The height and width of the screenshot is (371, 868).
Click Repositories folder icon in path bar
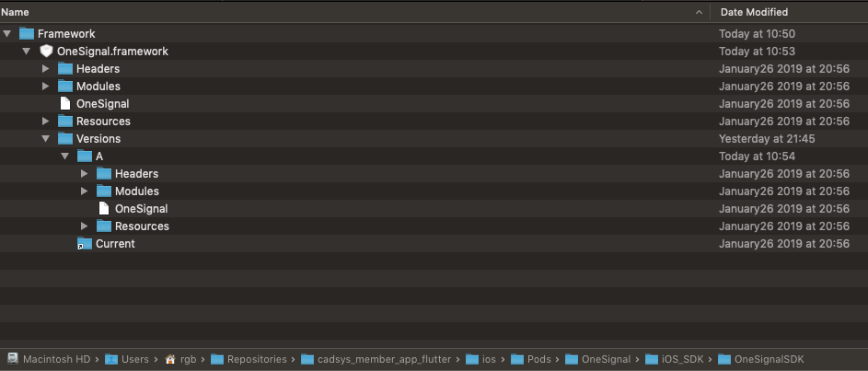(217, 359)
